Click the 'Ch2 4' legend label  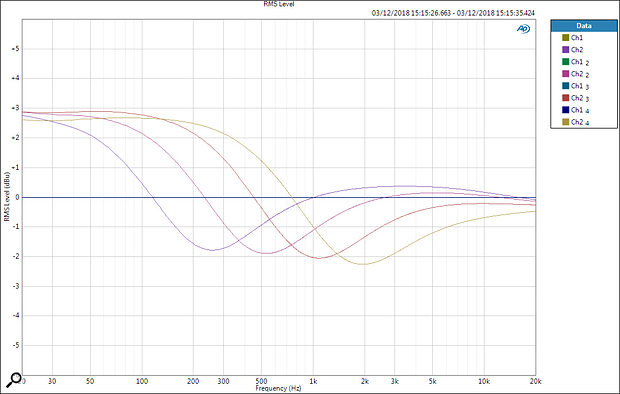coord(580,123)
